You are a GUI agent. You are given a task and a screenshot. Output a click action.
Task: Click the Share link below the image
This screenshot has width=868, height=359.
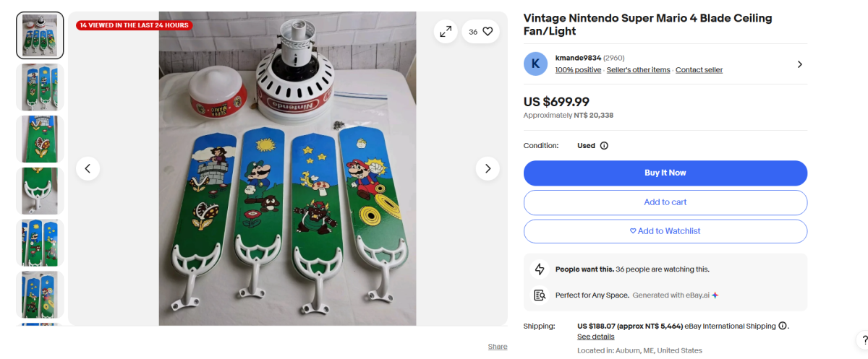click(497, 347)
